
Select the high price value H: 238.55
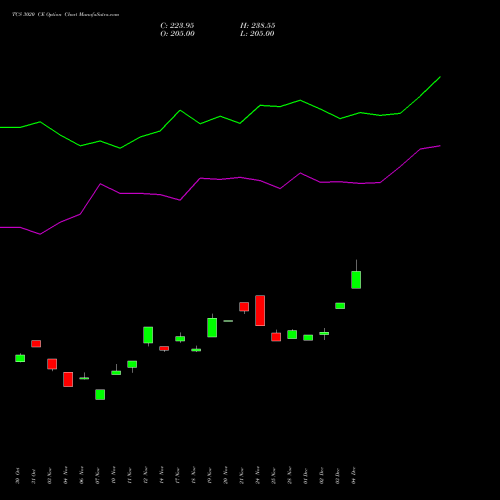258,26
